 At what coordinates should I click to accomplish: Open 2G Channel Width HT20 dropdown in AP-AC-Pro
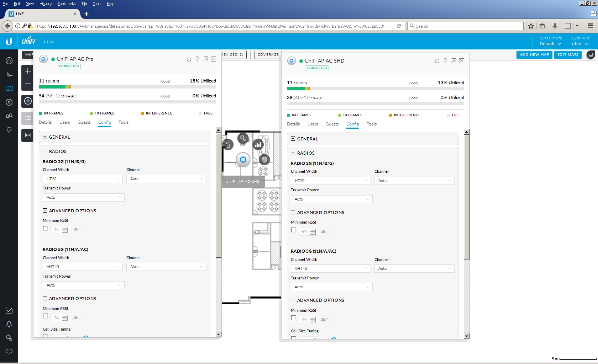point(83,179)
